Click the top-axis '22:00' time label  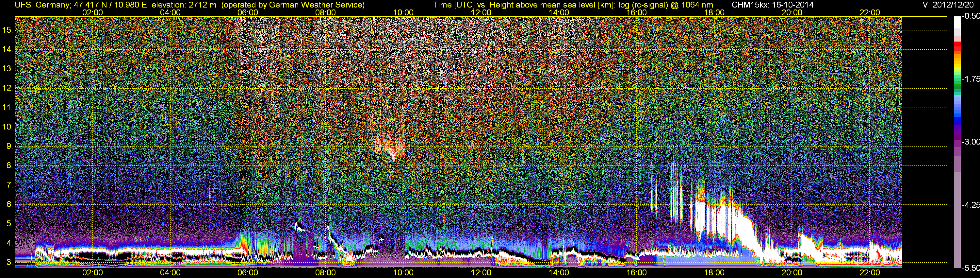coord(870,12)
